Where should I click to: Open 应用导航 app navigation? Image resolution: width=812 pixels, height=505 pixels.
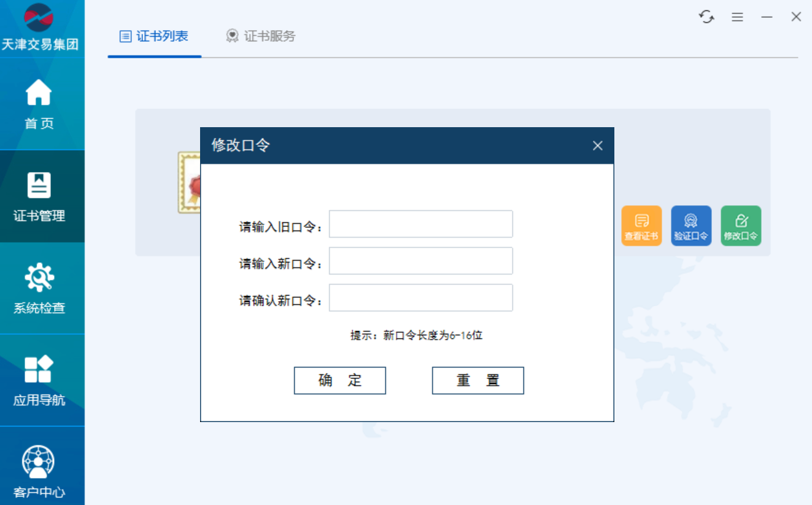click(x=39, y=380)
